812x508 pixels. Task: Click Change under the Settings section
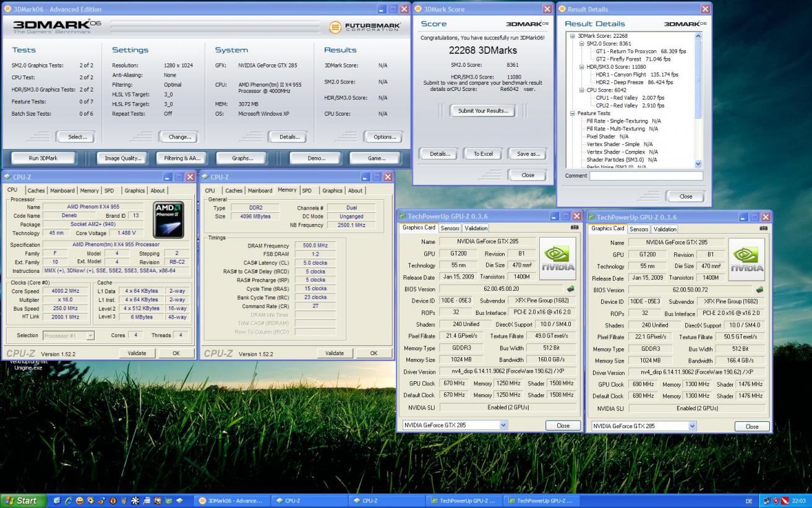179,137
